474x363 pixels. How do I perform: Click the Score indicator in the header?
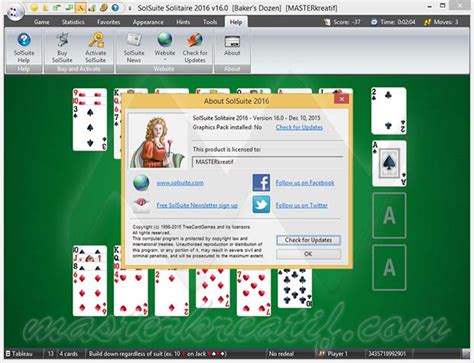tap(343, 22)
